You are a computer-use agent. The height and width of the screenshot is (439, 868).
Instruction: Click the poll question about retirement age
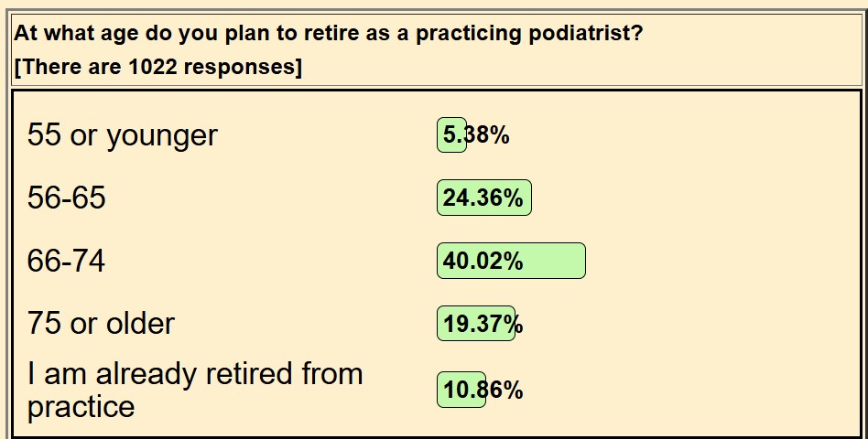point(329,34)
